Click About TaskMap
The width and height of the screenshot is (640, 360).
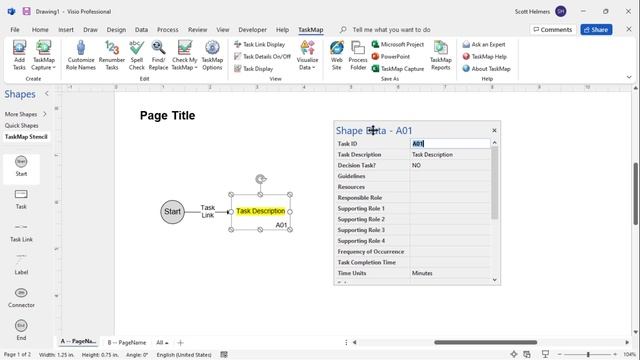click(x=487, y=69)
